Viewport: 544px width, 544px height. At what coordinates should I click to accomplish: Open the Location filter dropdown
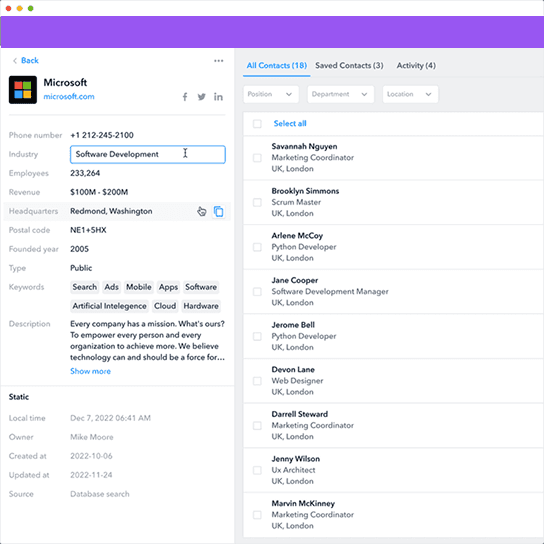(410, 94)
